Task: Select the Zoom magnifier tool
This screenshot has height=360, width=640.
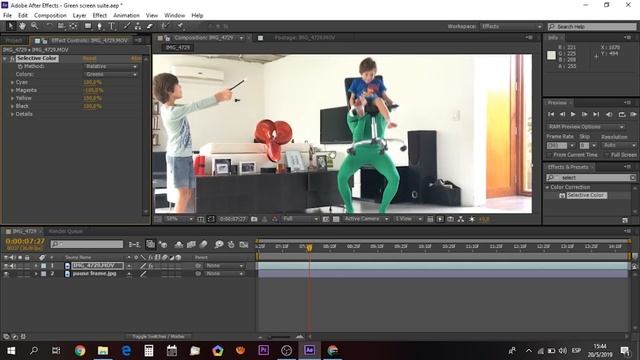Action: [34, 26]
